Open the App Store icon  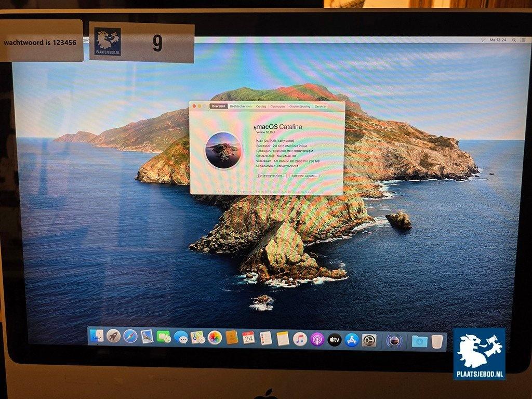click(x=352, y=340)
